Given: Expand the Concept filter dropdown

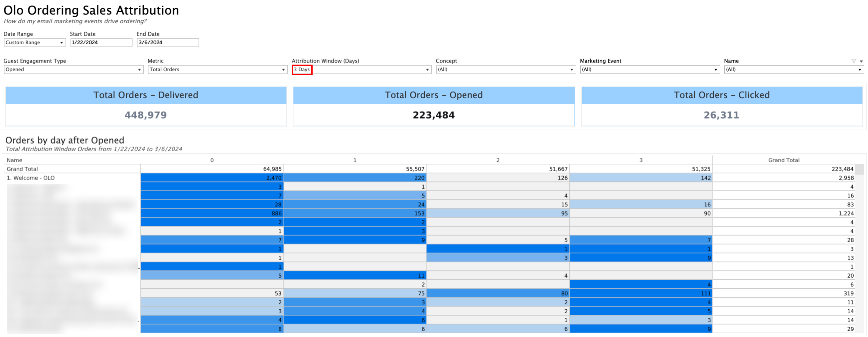Looking at the screenshot, I should 506,70.
